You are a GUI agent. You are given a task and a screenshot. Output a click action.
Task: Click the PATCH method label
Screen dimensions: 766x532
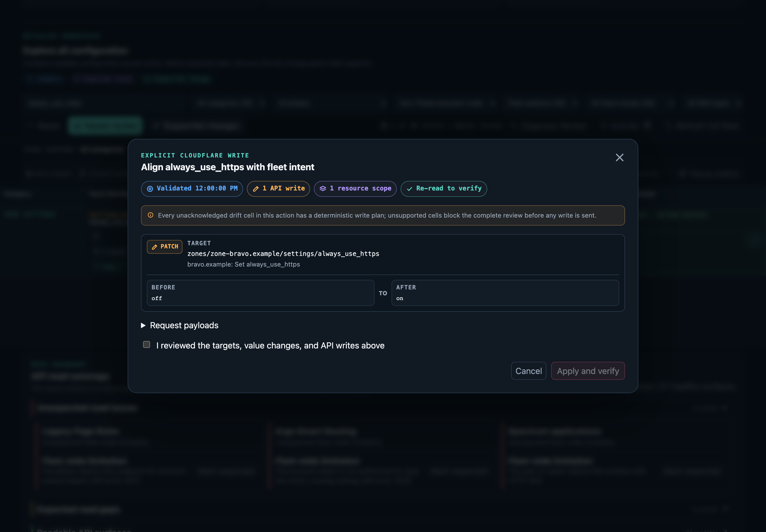pos(165,247)
